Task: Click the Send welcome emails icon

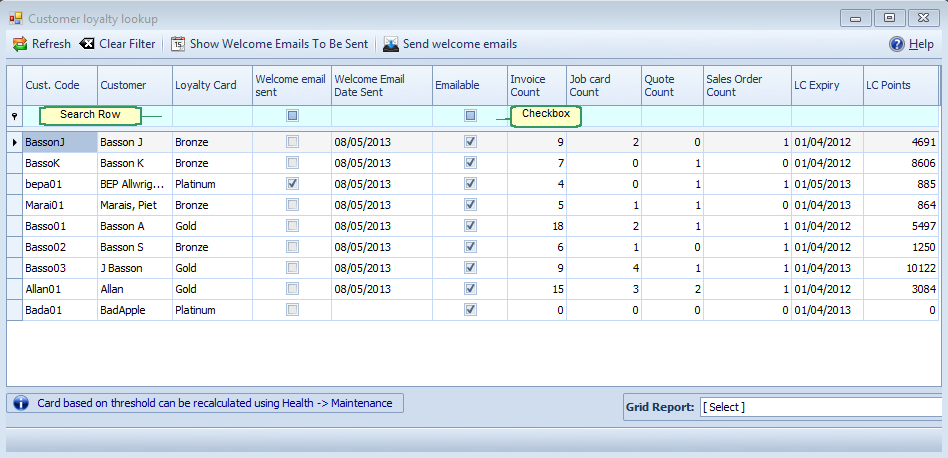Action: pyautogui.click(x=391, y=44)
